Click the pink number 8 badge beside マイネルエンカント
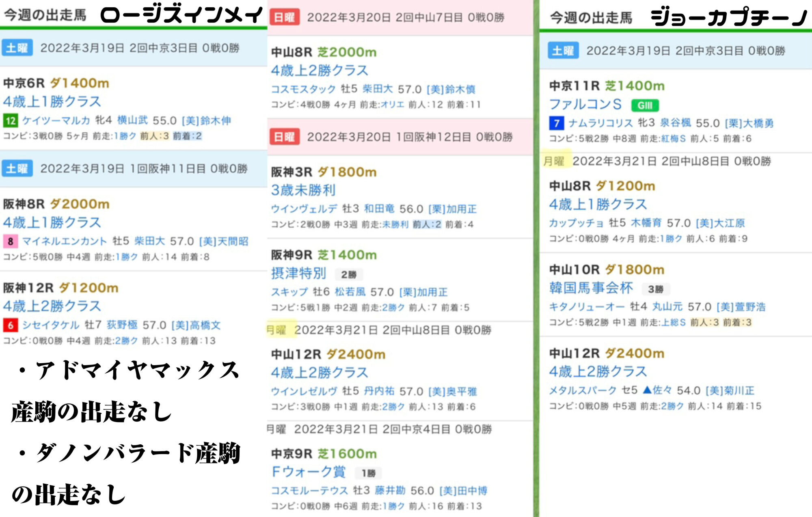Image resolution: width=812 pixels, height=517 pixels. (10, 241)
